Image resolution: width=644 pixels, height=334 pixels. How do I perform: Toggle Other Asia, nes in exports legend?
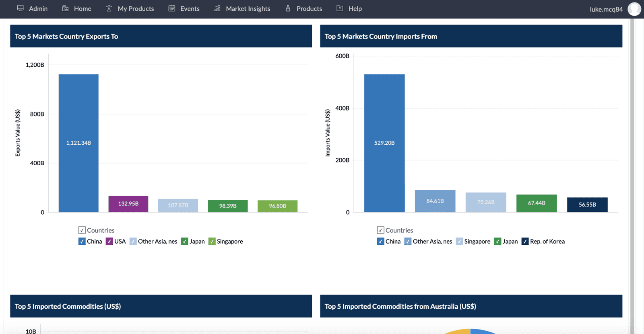tap(133, 241)
